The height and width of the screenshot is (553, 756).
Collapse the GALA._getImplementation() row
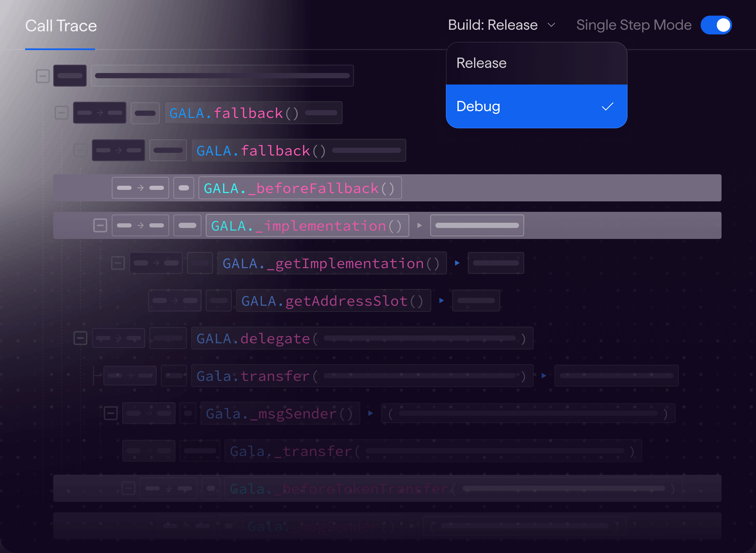[118, 263]
